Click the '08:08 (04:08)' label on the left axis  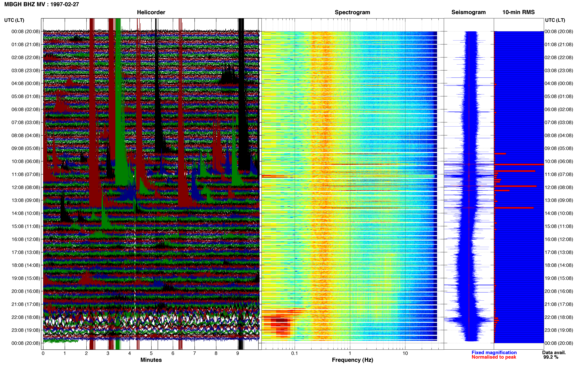click(x=26, y=135)
